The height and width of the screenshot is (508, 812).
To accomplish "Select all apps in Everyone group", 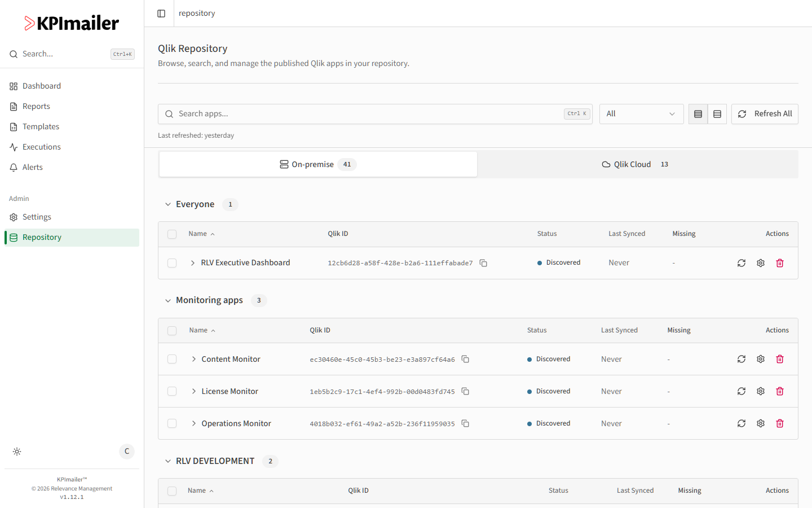I will (x=172, y=234).
